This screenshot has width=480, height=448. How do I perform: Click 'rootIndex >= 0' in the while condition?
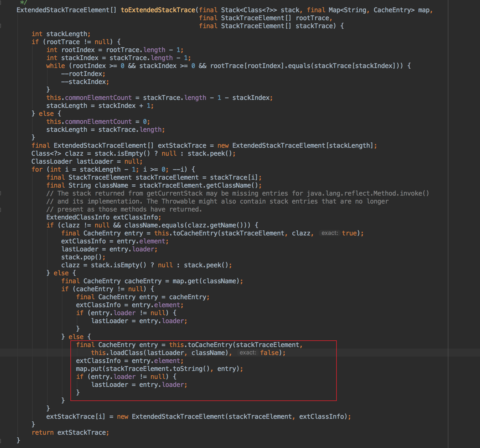pyautogui.click(x=98, y=66)
